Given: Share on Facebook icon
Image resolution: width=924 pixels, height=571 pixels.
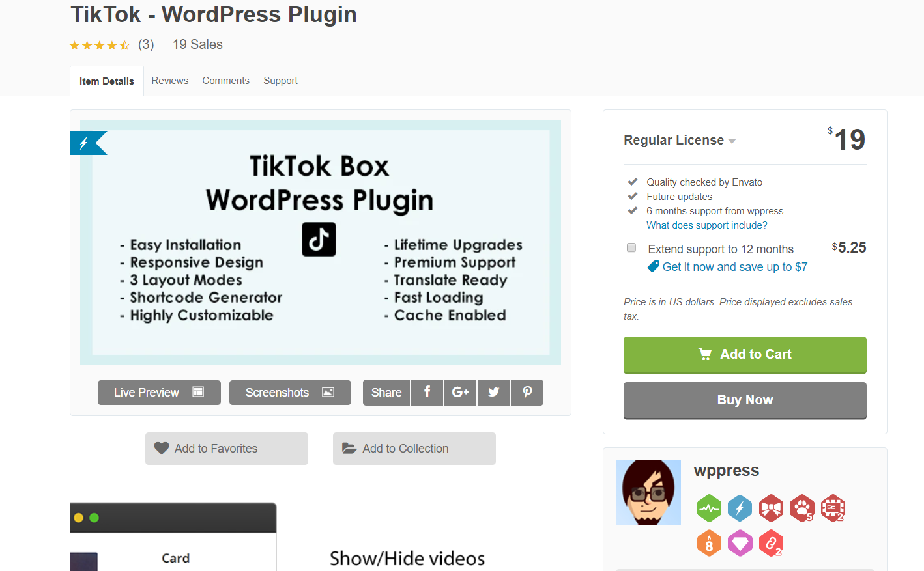Looking at the screenshot, I should click(x=427, y=393).
